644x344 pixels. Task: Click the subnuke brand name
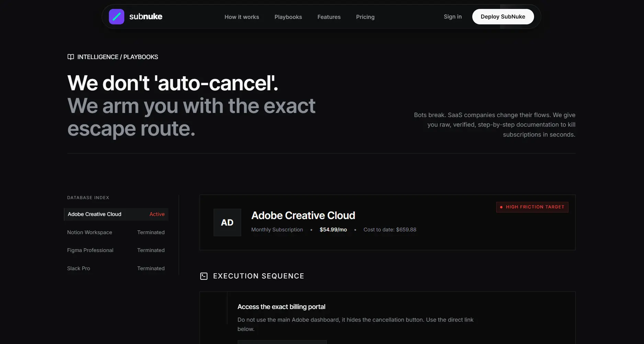[x=146, y=16]
